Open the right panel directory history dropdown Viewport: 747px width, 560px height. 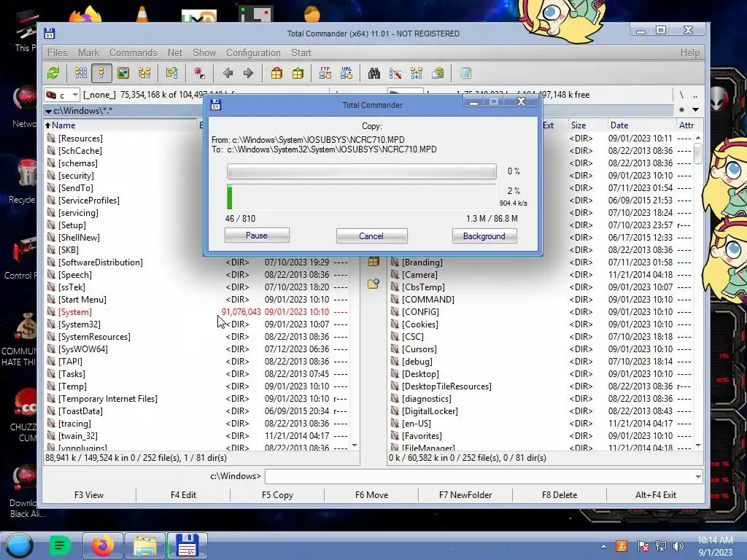click(695, 110)
